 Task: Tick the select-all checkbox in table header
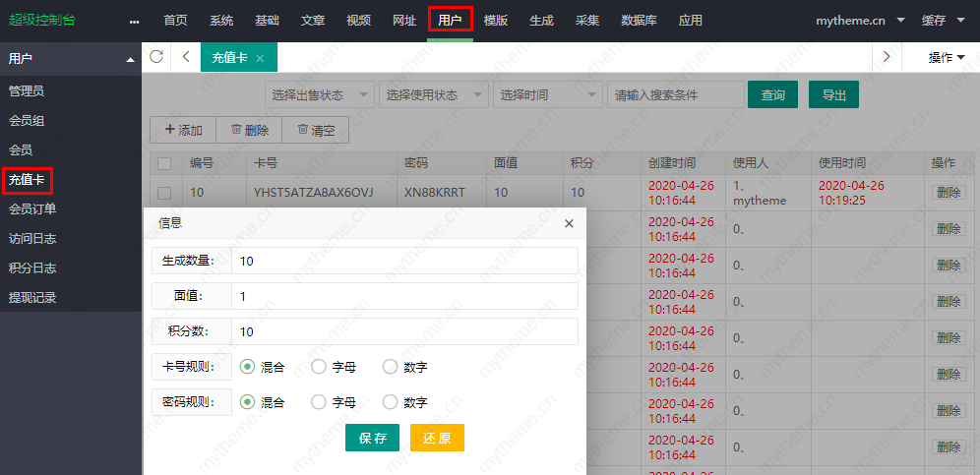[164, 163]
